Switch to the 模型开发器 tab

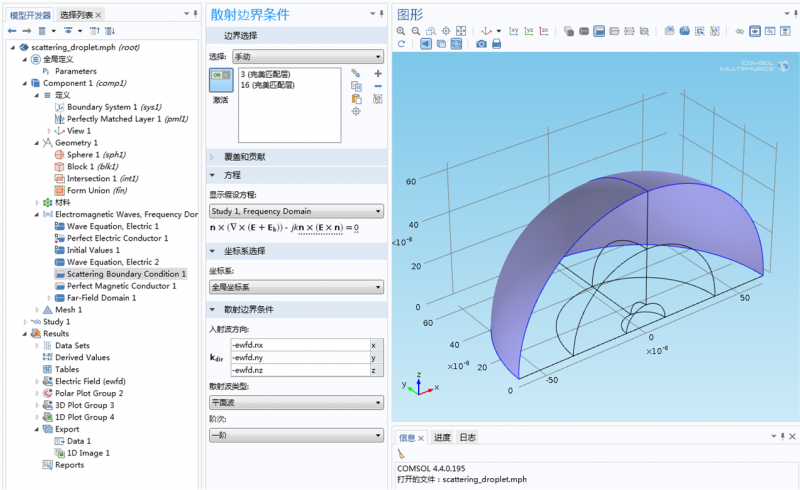(31, 15)
